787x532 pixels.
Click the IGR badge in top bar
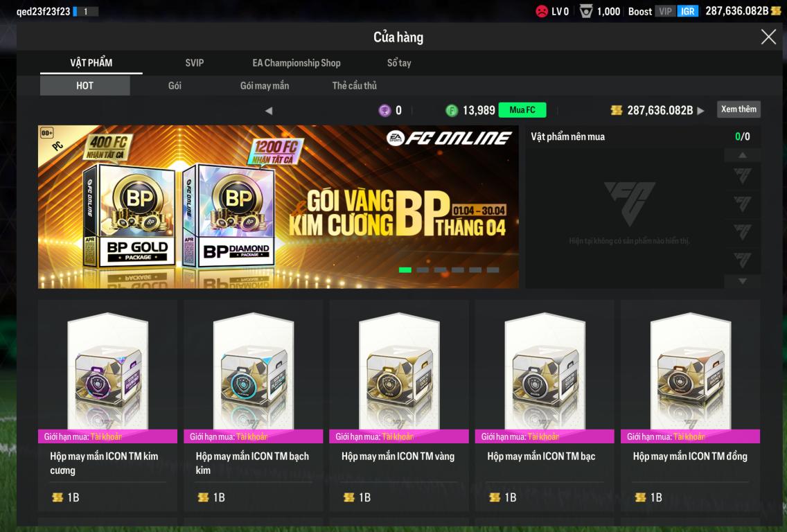point(688,11)
